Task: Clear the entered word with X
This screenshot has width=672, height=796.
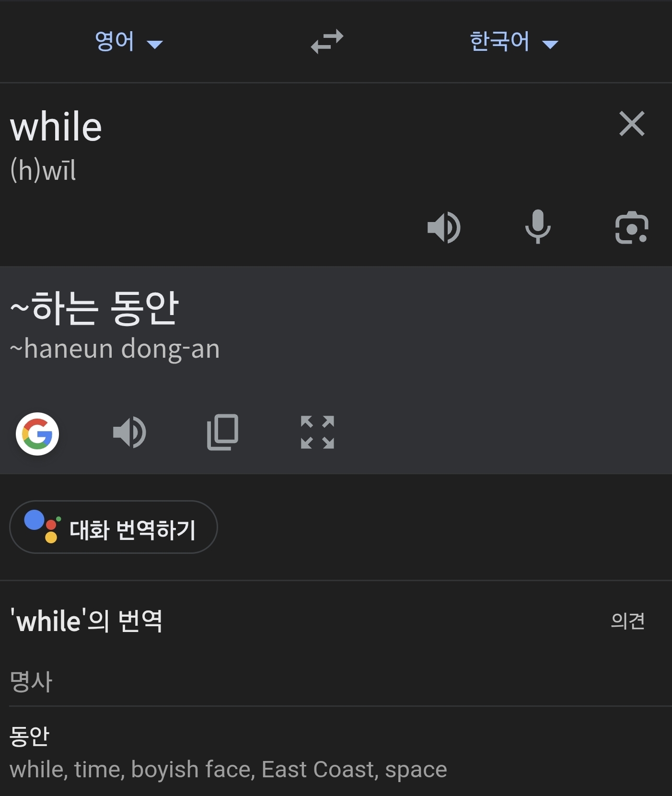Action: tap(632, 124)
